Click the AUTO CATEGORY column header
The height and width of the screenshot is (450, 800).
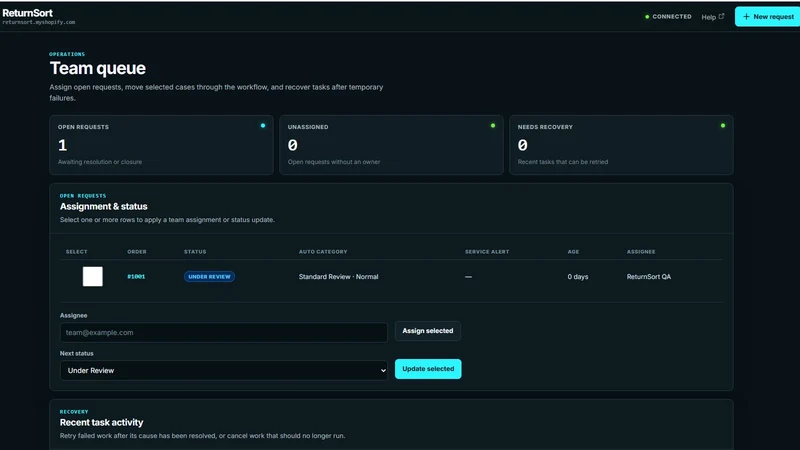[323, 252]
